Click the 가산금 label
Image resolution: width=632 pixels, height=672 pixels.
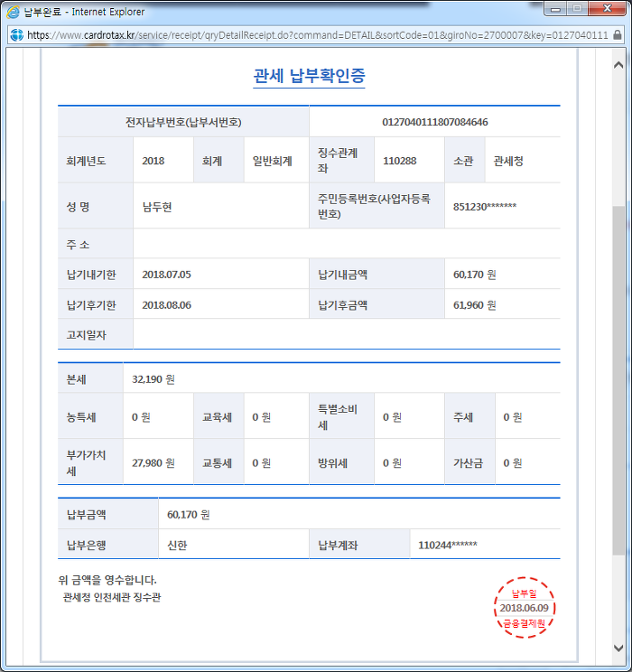tap(469, 463)
